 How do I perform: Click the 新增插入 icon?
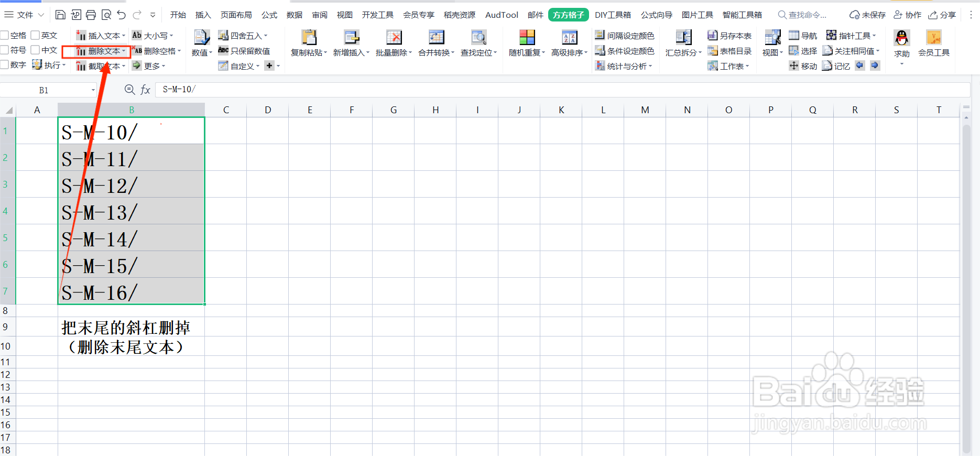click(351, 37)
